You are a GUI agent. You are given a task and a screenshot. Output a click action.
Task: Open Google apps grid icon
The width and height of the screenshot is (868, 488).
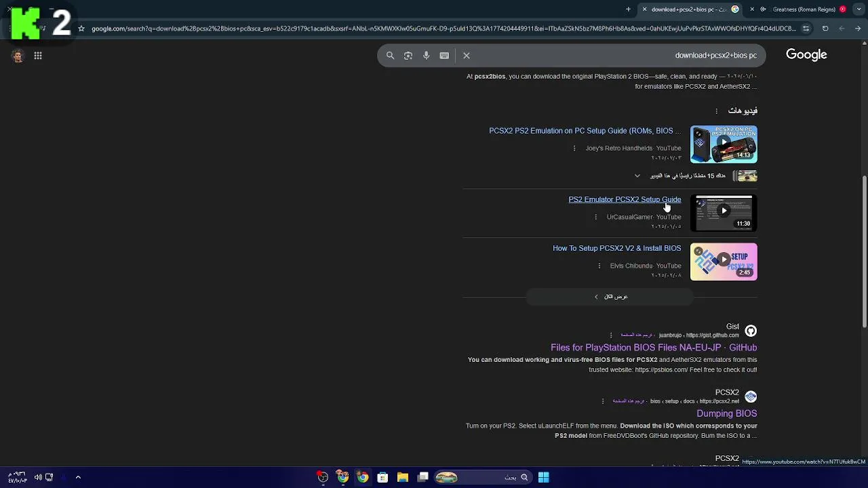click(38, 56)
